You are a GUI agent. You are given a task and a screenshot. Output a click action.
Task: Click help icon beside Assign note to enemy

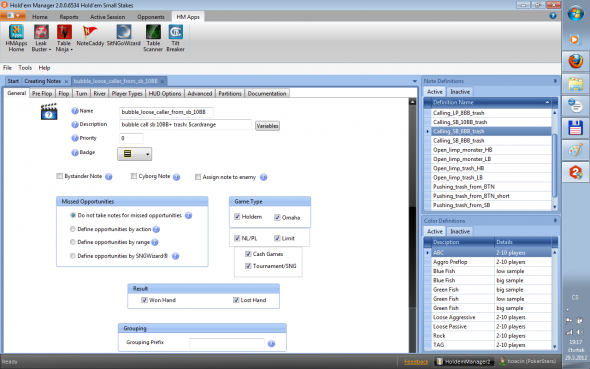click(x=263, y=177)
